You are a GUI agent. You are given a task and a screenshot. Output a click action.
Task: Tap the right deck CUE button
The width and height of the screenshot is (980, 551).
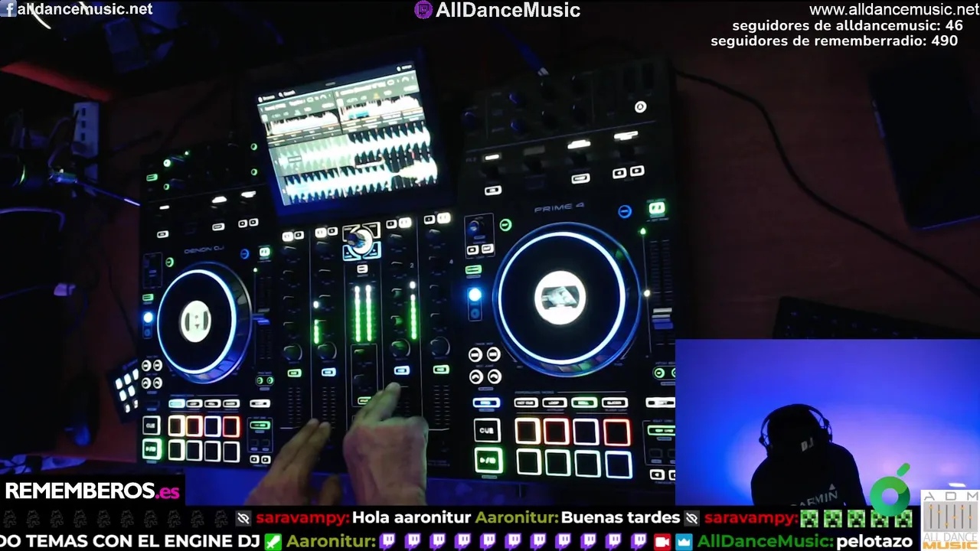487,431
